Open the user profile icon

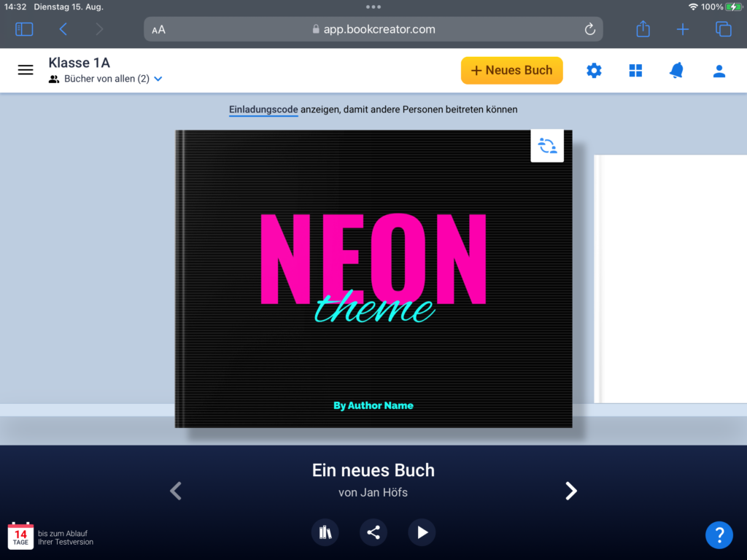[719, 71]
